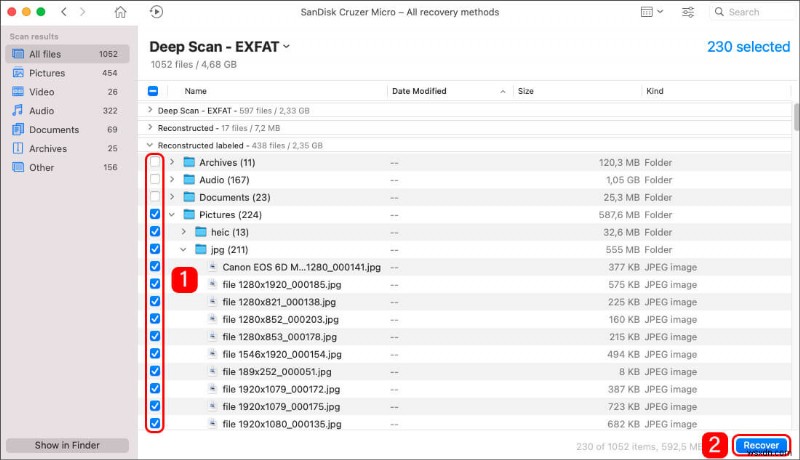800x460 pixels.
Task: Click the Search magnifier field
Action: pos(753,12)
